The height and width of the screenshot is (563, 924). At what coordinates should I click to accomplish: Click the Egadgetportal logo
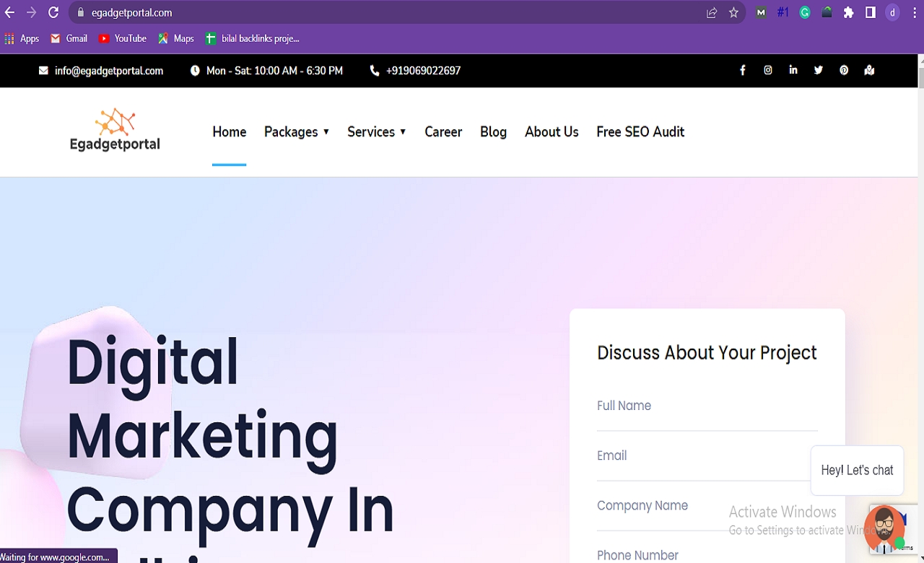point(115,131)
